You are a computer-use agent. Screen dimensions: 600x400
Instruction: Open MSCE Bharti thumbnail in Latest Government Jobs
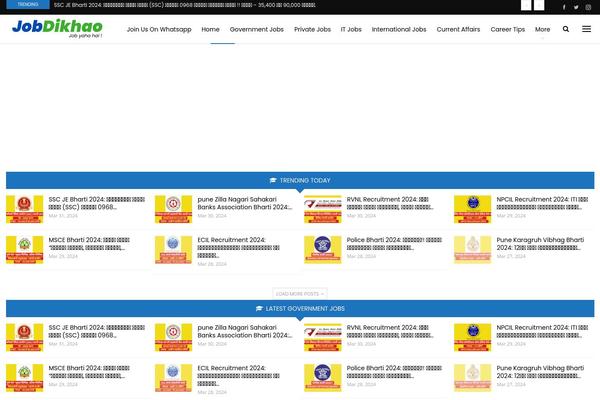pyautogui.click(x=24, y=378)
